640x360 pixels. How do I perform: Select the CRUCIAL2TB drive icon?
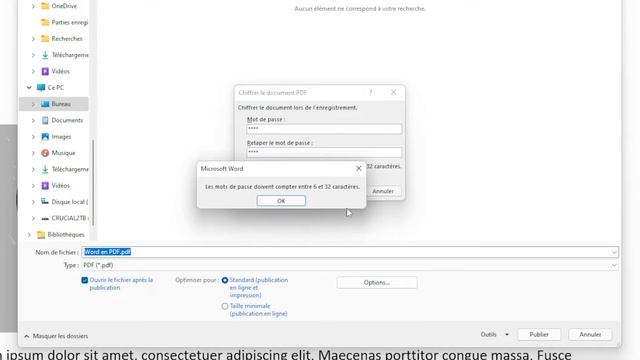coord(45,218)
